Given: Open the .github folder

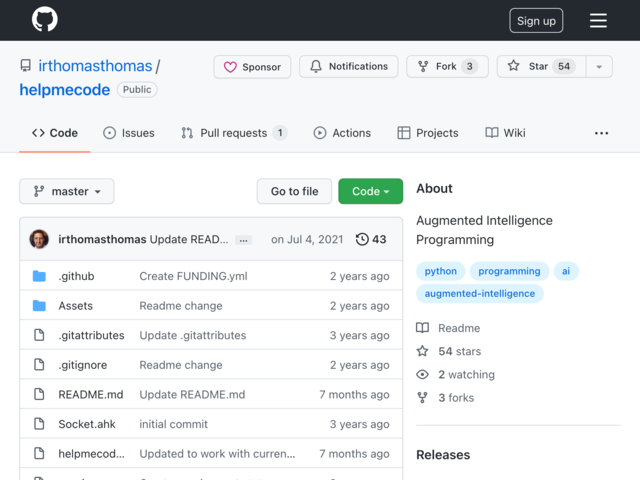Looking at the screenshot, I should [x=76, y=276].
